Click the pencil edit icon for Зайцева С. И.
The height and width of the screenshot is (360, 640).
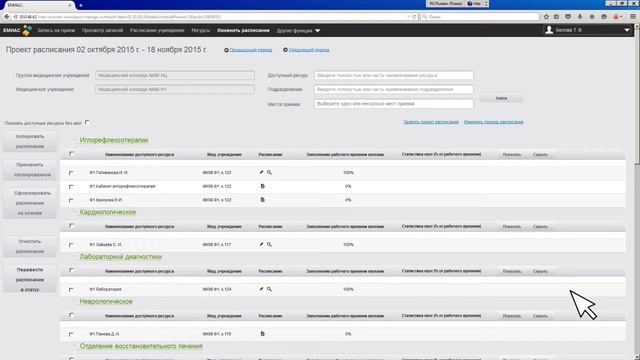[x=261, y=244]
